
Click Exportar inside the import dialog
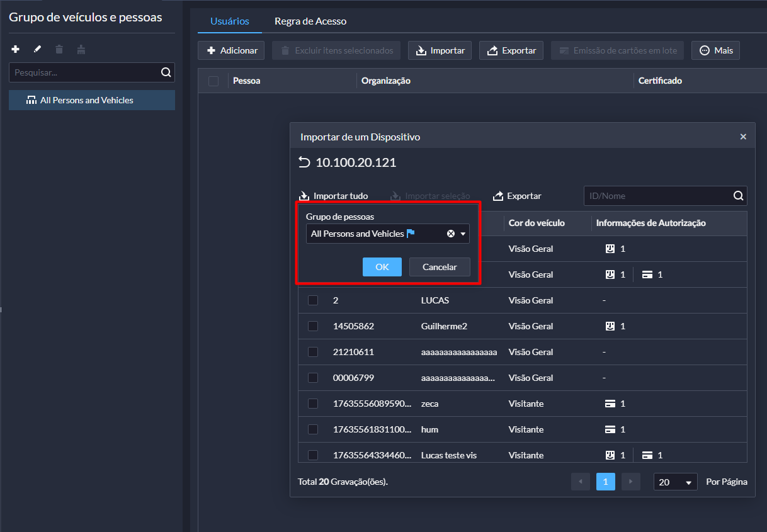tap(517, 196)
